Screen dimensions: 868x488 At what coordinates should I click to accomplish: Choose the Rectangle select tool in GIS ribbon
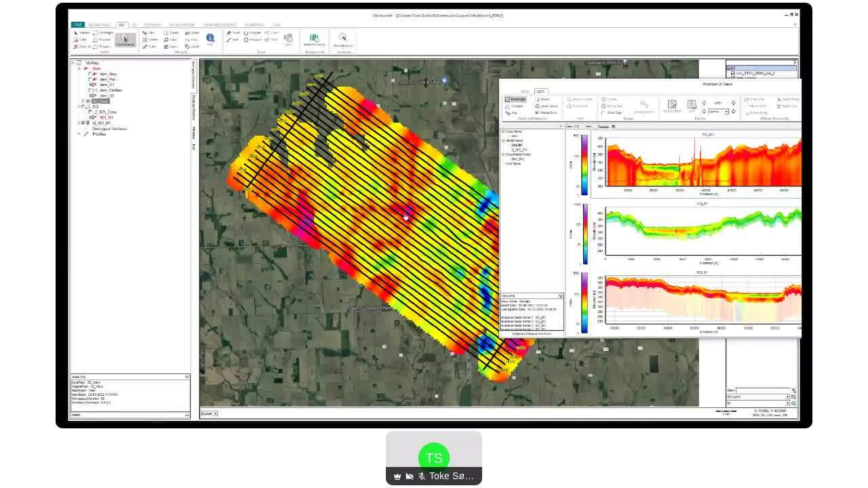(104, 33)
